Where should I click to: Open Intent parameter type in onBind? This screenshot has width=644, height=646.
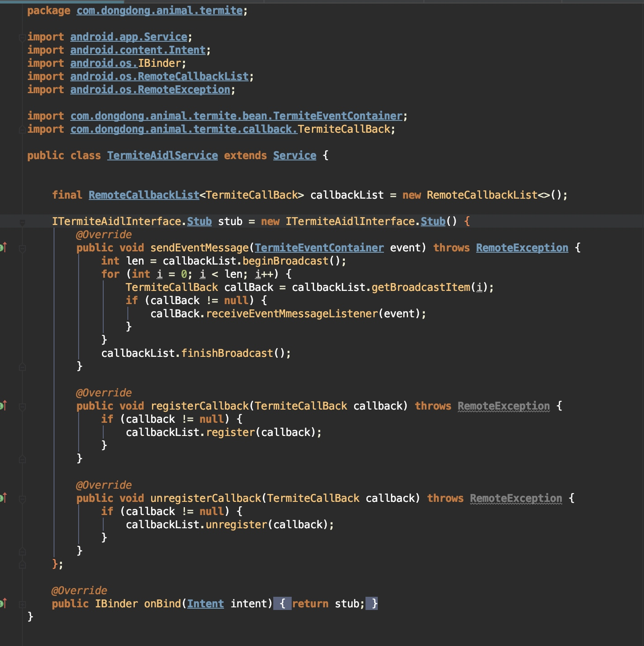click(x=206, y=604)
